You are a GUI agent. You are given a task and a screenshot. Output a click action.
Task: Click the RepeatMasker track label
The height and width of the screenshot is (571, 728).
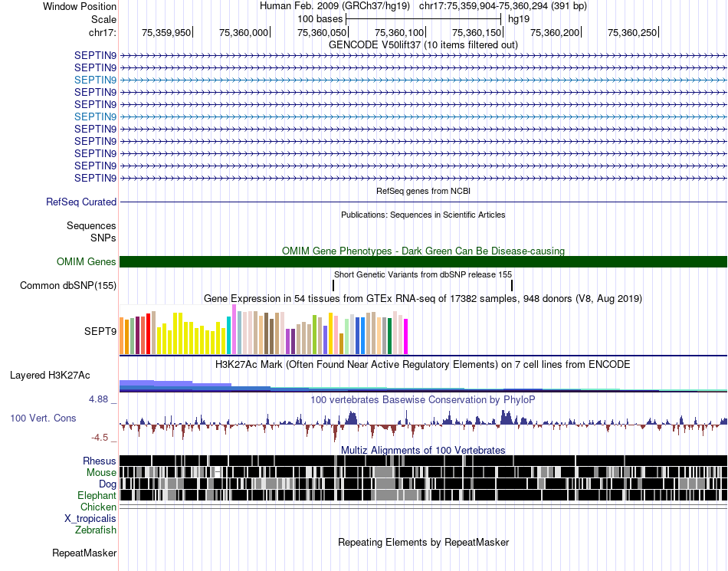click(84, 553)
